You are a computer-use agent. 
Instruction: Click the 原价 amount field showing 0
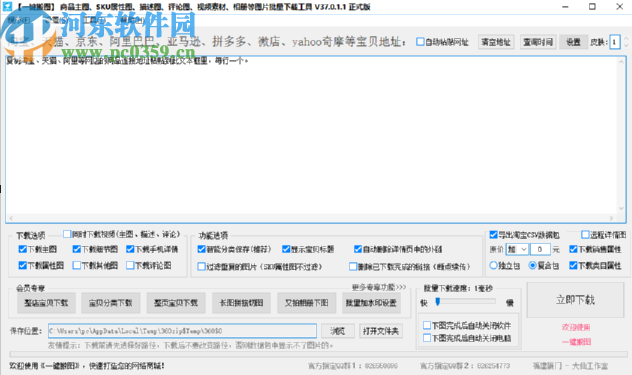pos(540,250)
